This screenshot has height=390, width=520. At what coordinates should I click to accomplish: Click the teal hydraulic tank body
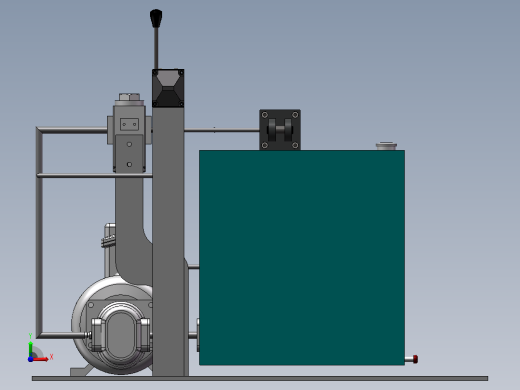tap(302, 257)
